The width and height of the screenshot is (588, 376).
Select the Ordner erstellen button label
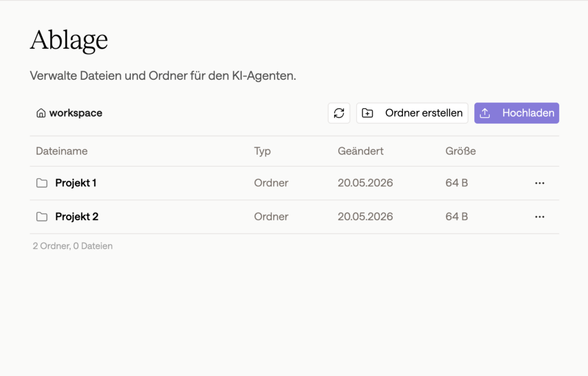424,113
